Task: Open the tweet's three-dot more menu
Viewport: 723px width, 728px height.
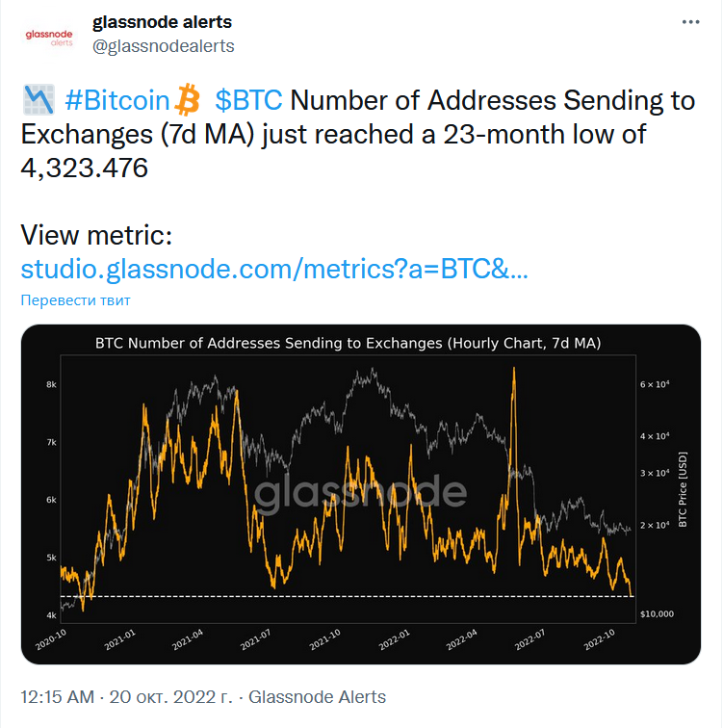Action: pos(691,21)
